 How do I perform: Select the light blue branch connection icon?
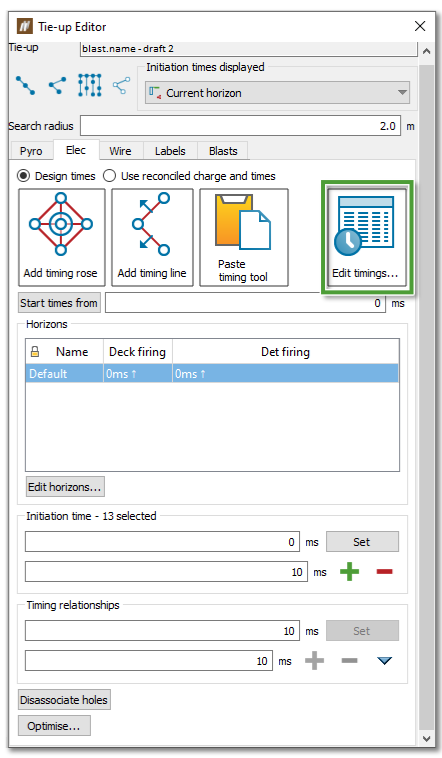click(x=121, y=86)
